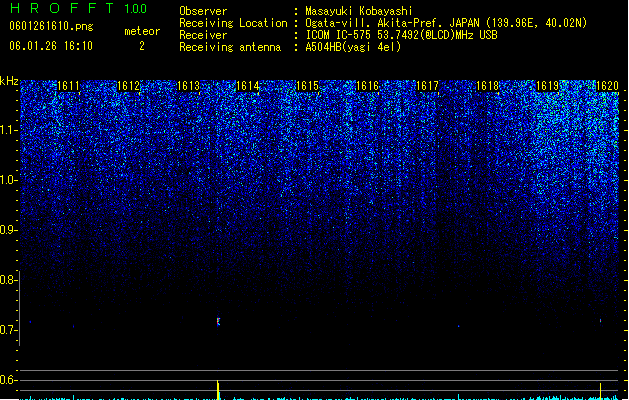Click the 1616 time marker label

point(367,86)
